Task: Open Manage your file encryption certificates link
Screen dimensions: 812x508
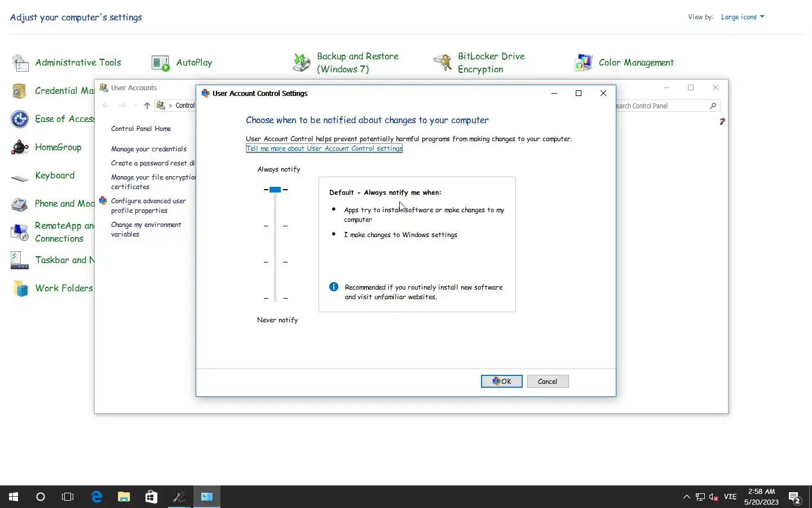Action: [x=153, y=182]
